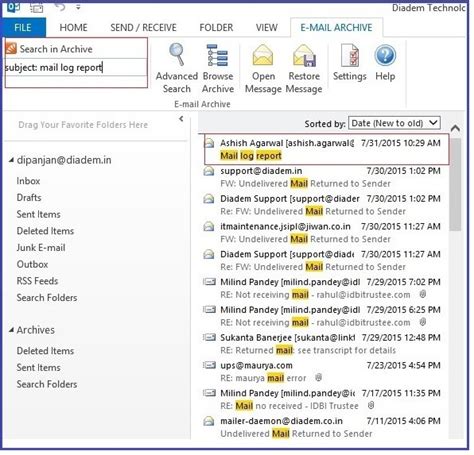Image resolution: width=474 pixels, height=455 pixels.
Task: Open Advanced Search magnifier tool
Action: (x=177, y=68)
